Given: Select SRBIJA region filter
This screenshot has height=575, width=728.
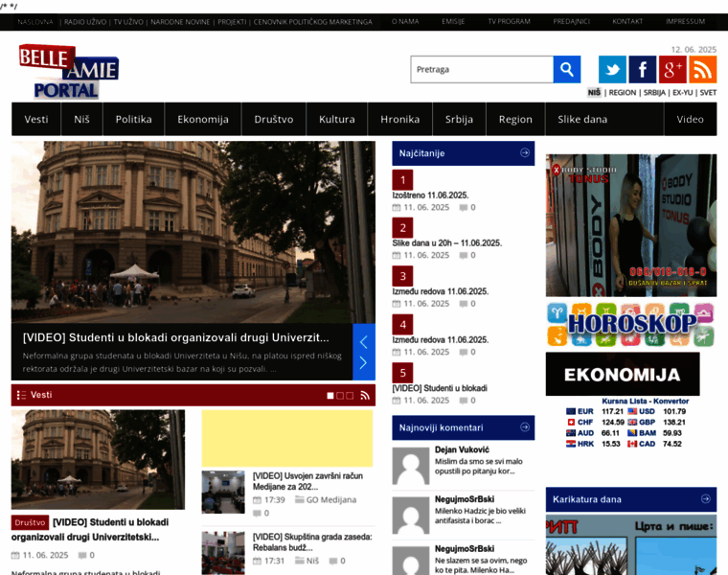Looking at the screenshot, I should tap(654, 92).
